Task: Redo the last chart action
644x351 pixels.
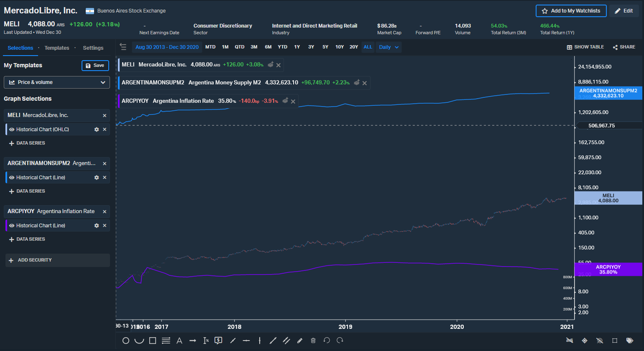Action: pos(340,341)
